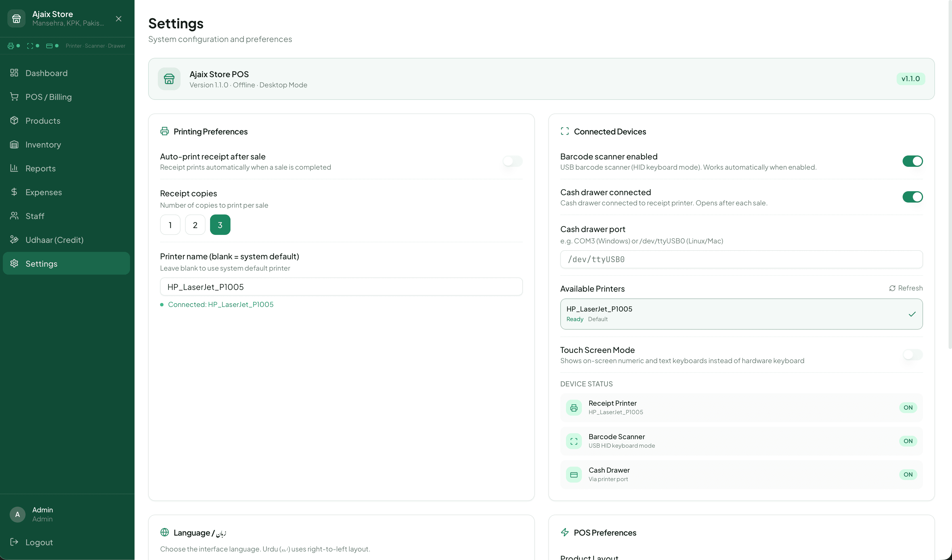The height and width of the screenshot is (560, 952).
Task: Select 2 receipt copies per sale
Action: tap(195, 224)
